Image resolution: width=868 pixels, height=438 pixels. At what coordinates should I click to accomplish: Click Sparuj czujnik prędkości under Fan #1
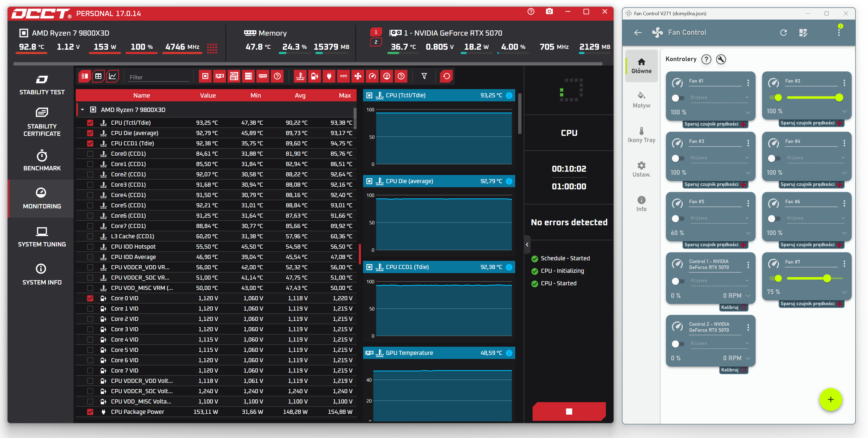[715, 124]
